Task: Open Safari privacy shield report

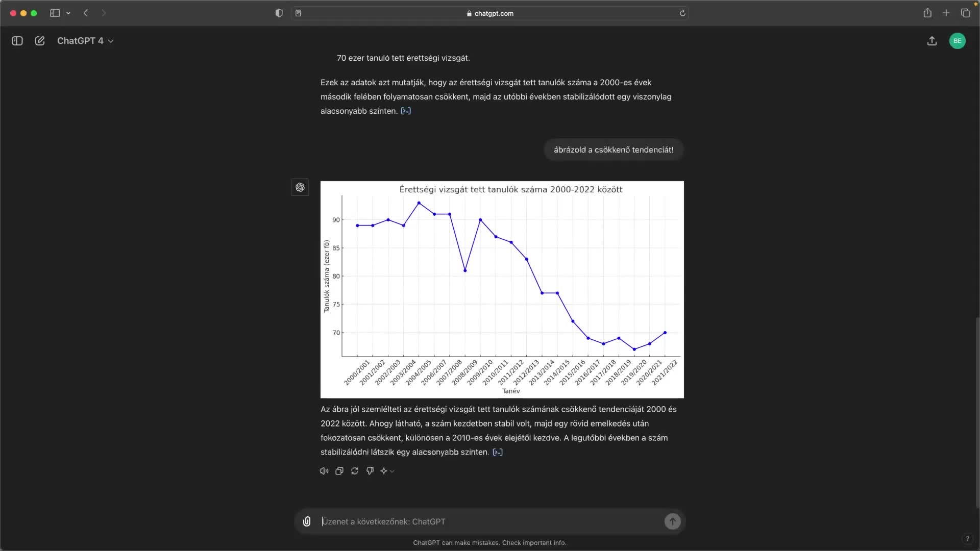Action: [x=279, y=13]
